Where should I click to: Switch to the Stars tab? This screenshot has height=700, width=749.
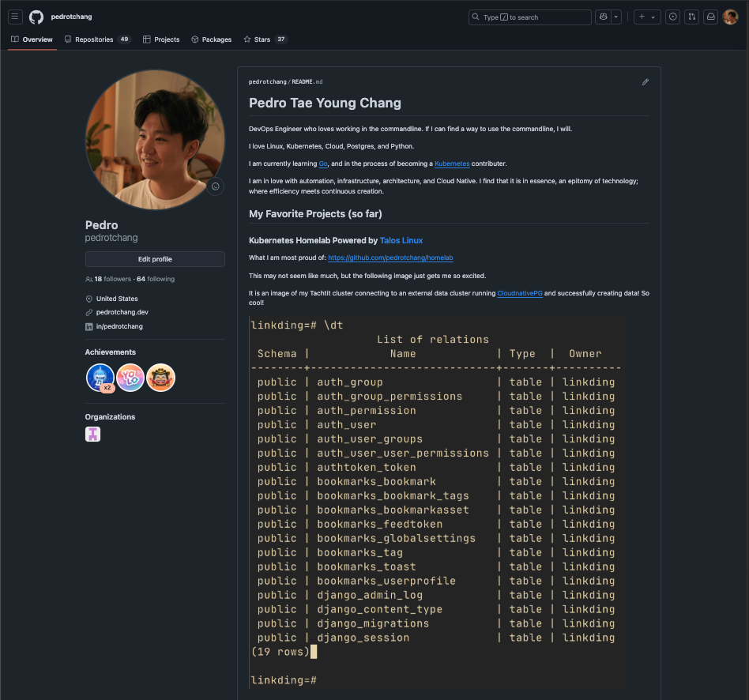point(265,40)
